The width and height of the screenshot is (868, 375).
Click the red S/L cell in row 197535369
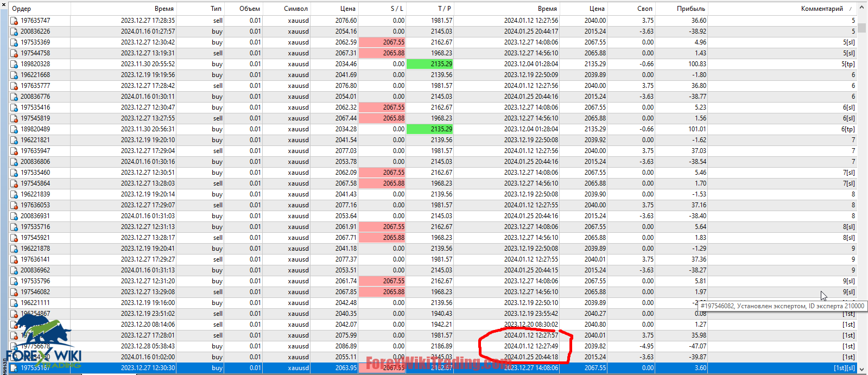(x=382, y=42)
